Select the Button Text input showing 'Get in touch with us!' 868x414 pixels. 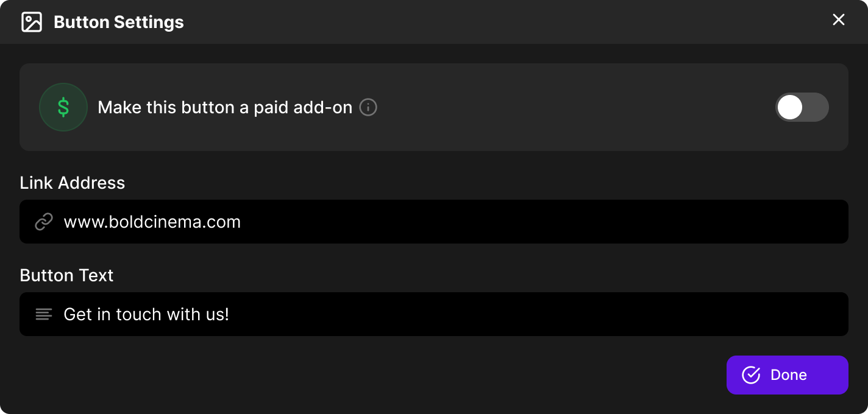pos(434,314)
